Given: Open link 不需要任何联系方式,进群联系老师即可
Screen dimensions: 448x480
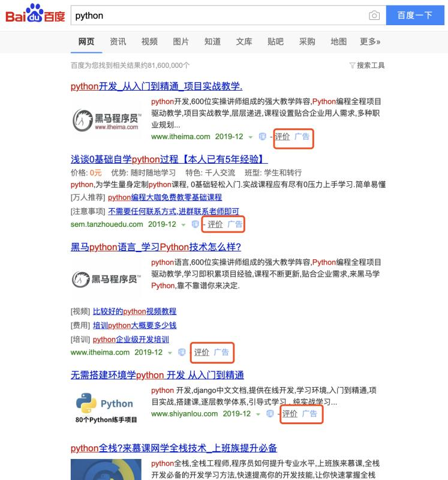Looking at the screenshot, I should click(x=173, y=212).
